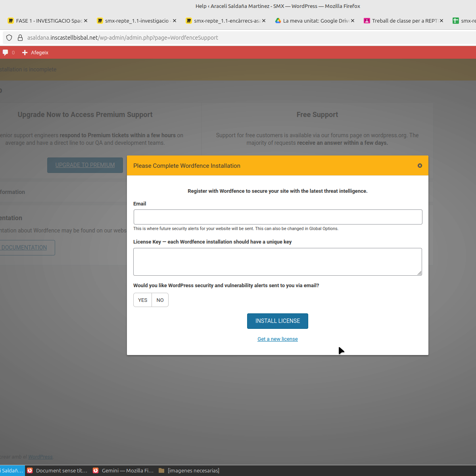Select NO for email security alerts

160,300
